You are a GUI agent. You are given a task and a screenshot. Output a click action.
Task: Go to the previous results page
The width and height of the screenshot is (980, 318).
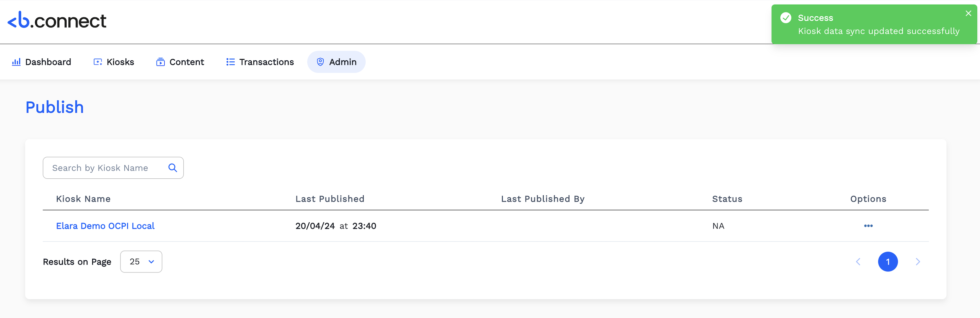click(858, 262)
